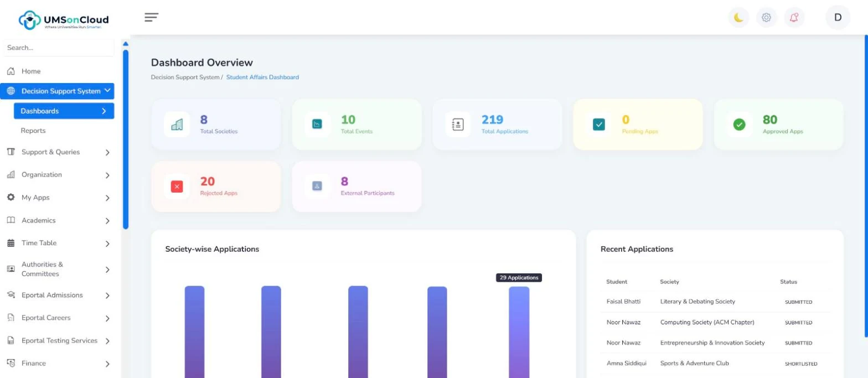
Task: Expand the Dashboards submenu arrow
Action: point(104,111)
